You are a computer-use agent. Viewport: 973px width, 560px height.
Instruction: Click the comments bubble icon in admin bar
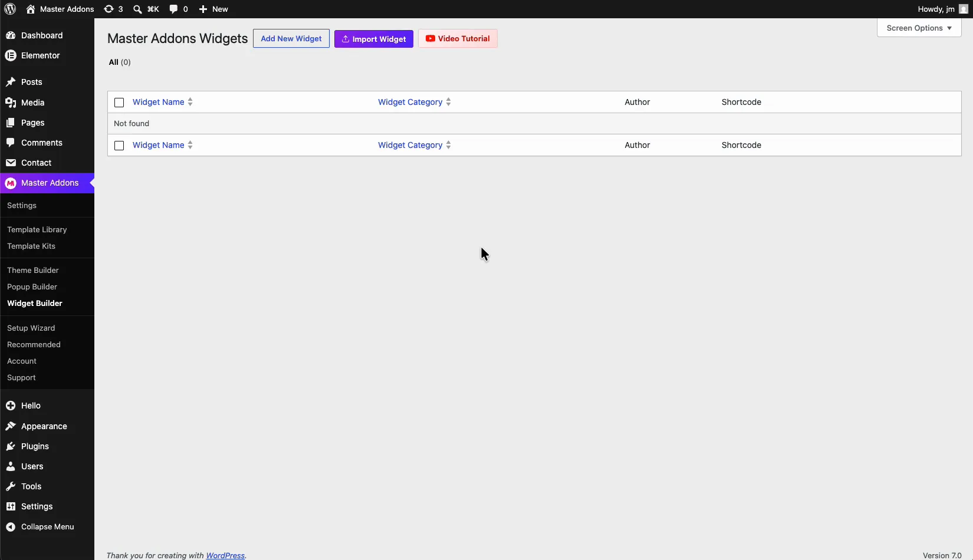(x=173, y=9)
